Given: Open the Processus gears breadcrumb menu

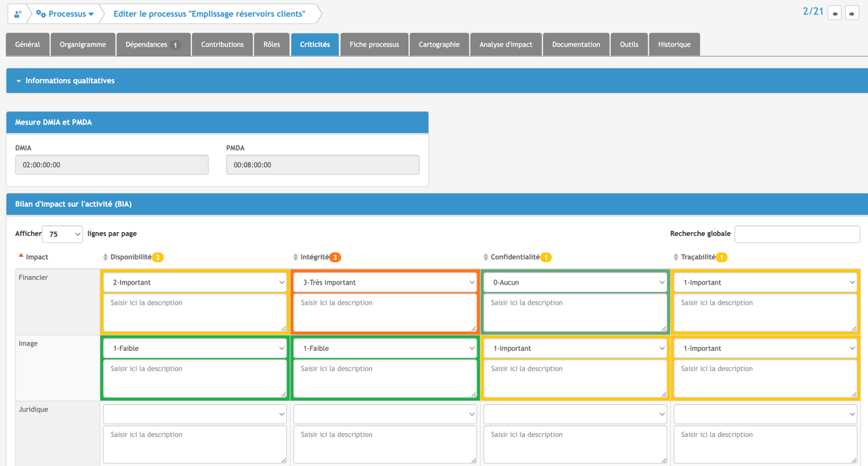Looking at the screenshot, I should click(x=65, y=13).
